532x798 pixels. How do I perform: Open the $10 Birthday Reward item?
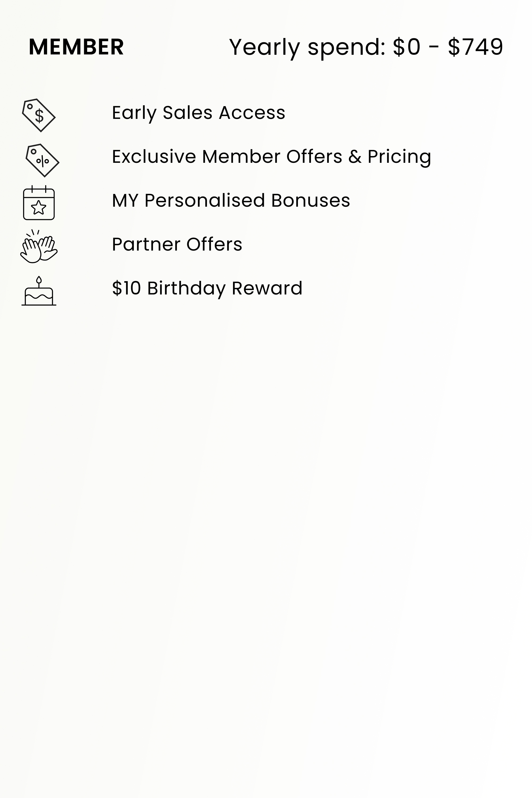[207, 288]
